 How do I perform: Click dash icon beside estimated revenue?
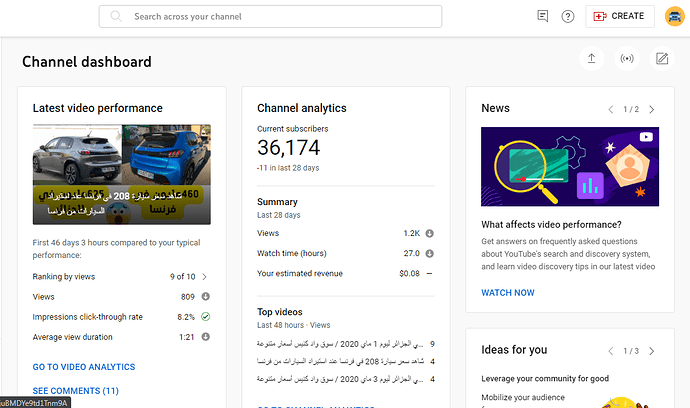coord(429,274)
